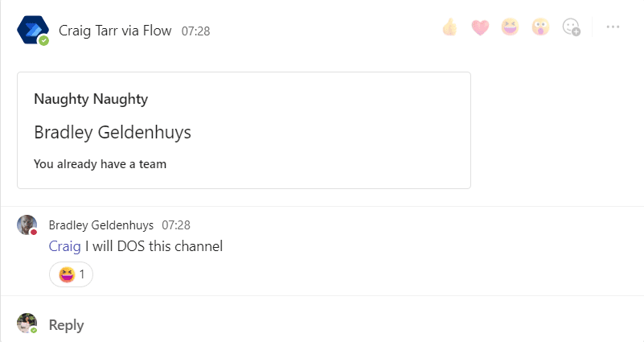Click the text You already have a team
The width and height of the screenshot is (644, 342).
tap(100, 164)
